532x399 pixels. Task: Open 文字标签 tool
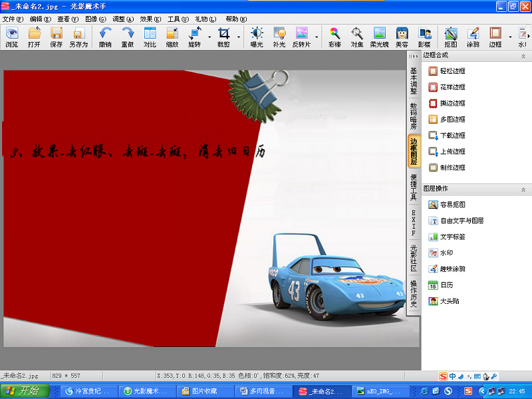(x=447, y=237)
